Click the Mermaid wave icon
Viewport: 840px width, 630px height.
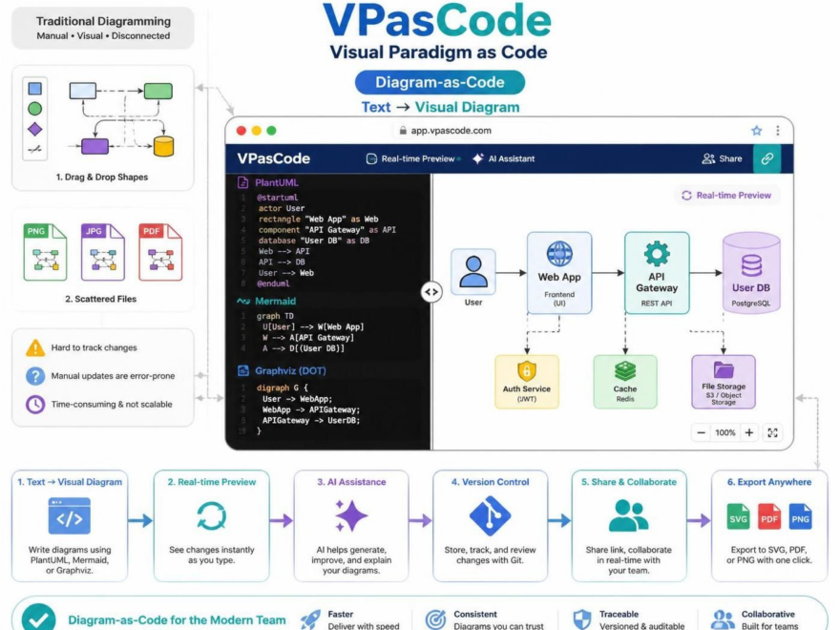243,301
